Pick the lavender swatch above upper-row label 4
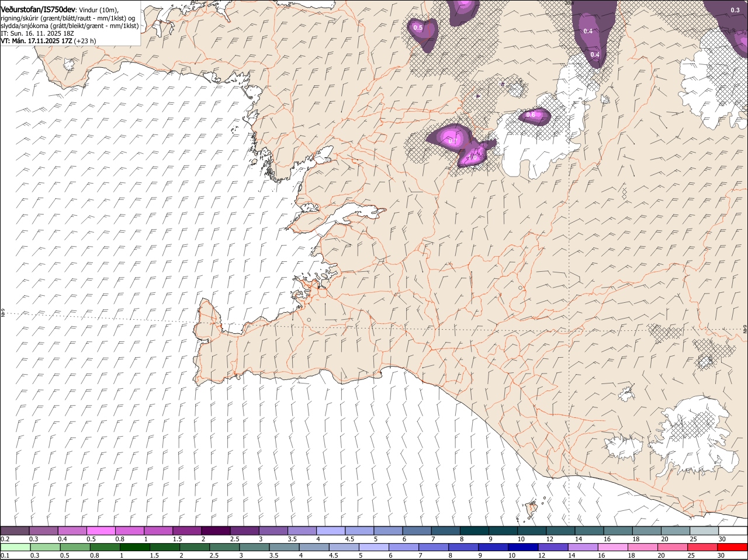 point(330,531)
